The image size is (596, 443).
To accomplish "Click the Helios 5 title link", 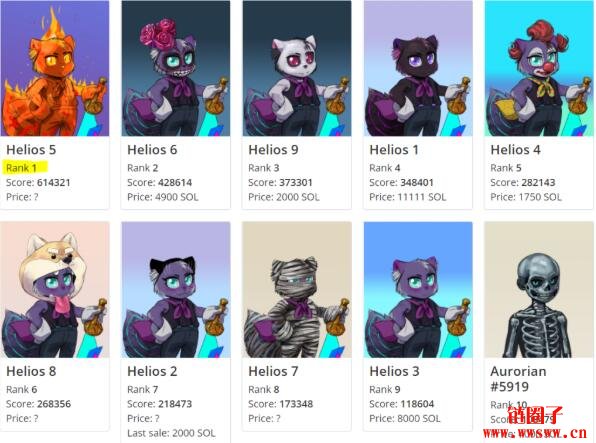I will [x=31, y=150].
